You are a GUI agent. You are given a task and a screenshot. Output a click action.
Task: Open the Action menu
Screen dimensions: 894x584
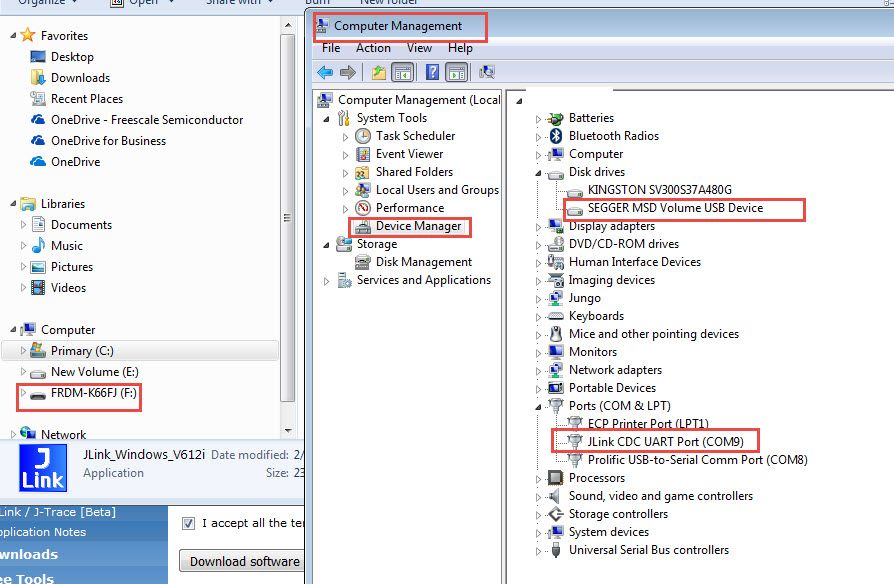(x=373, y=48)
